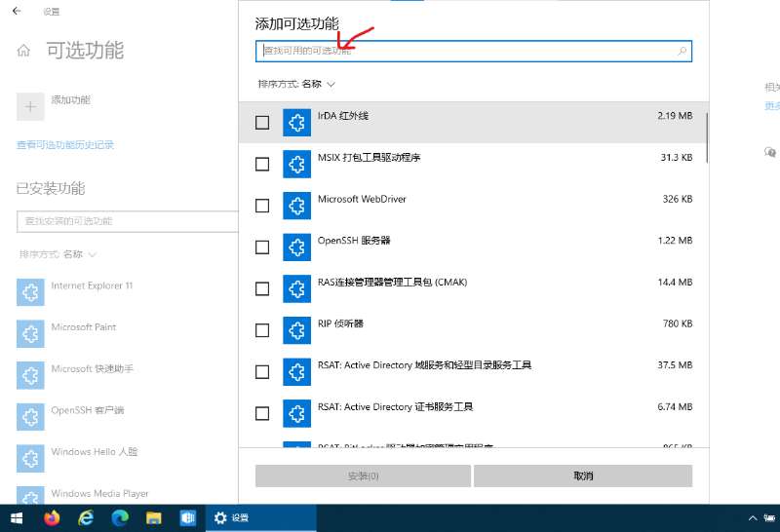Click the Internet Explorer 11 installed feature icon
Image resolution: width=780 pixels, height=532 pixels.
30,292
